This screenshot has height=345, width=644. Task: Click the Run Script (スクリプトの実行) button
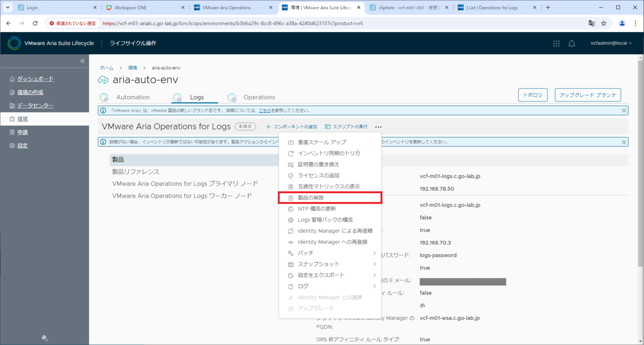pos(346,127)
